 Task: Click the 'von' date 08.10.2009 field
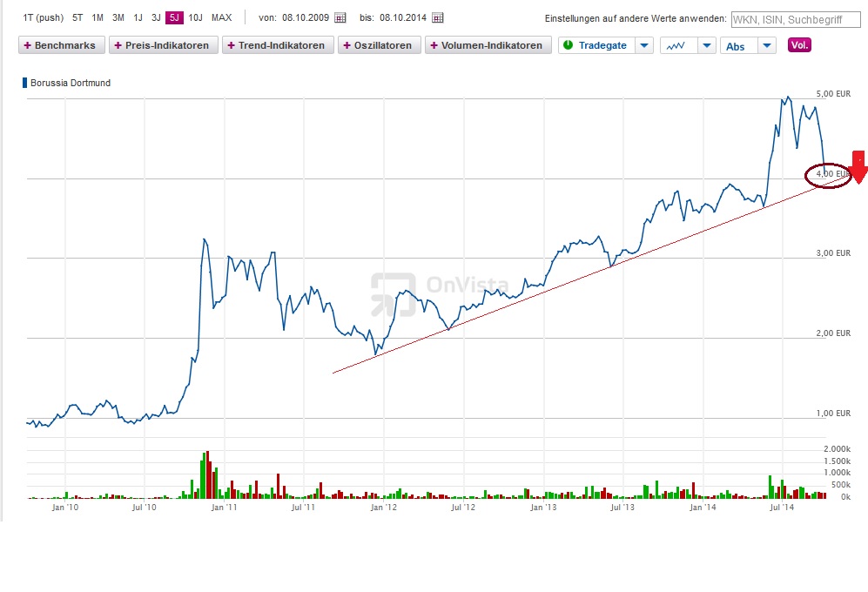point(306,17)
